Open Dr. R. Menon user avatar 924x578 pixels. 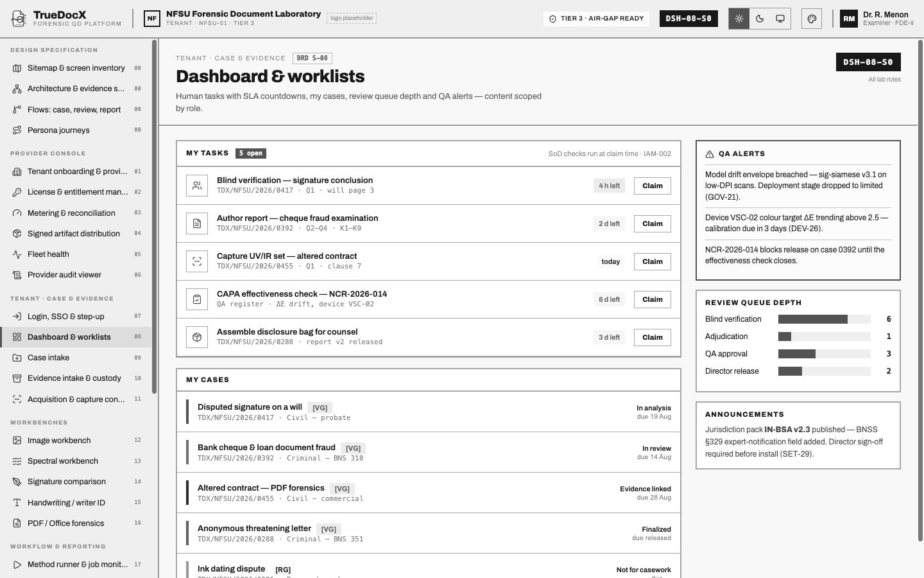click(849, 19)
